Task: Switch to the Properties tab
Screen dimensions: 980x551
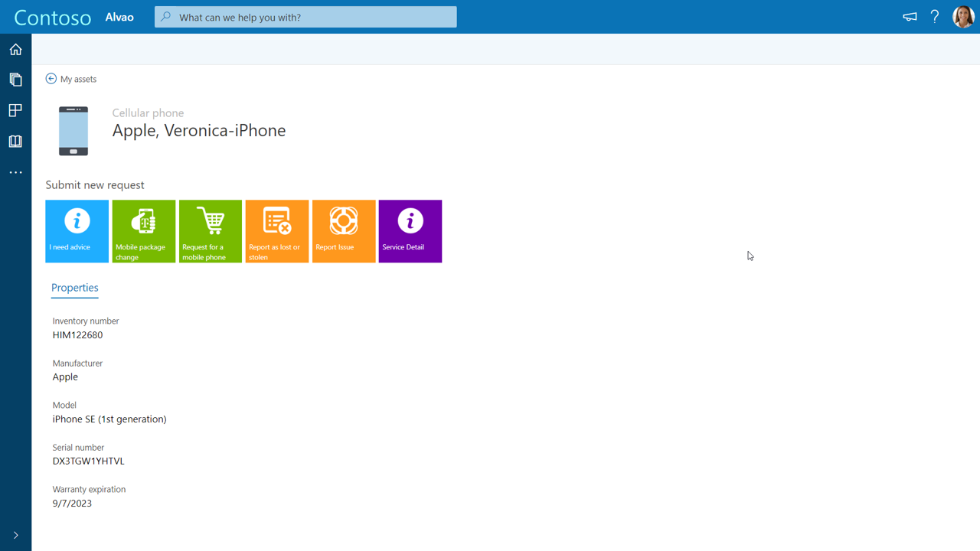Action: coord(75,288)
